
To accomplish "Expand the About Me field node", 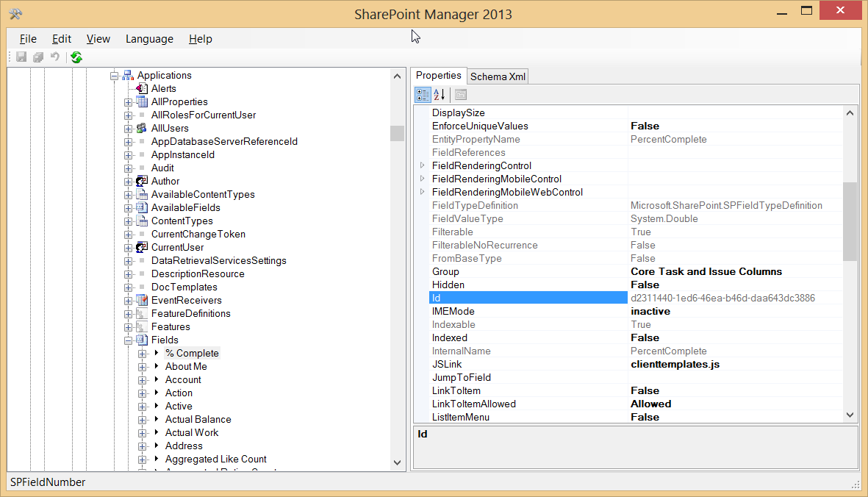I will [x=143, y=367].
